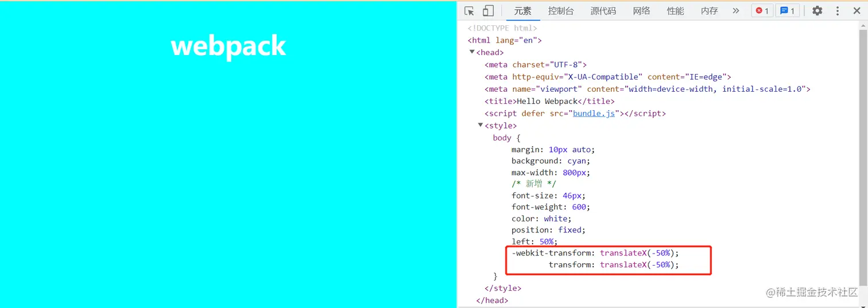Toggle the device toolbar icon
Screen dimensions: 868x308
coord(488,11)
